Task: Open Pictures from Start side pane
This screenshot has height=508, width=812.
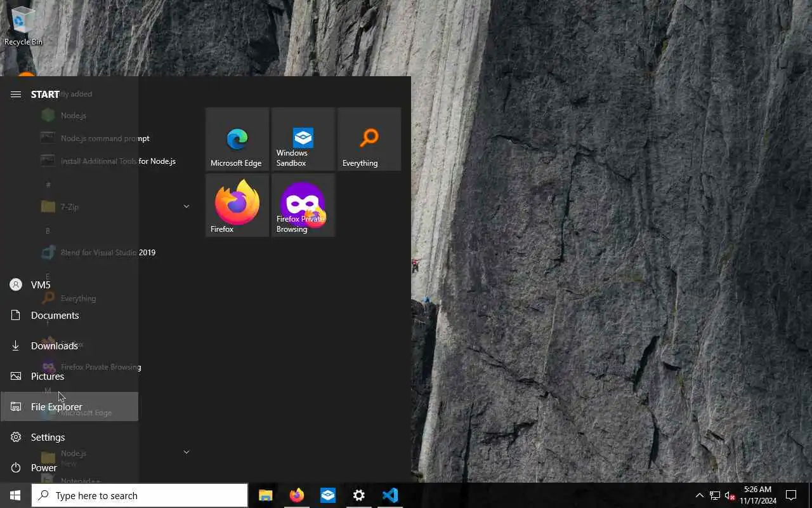Action: tap(69, 376)
